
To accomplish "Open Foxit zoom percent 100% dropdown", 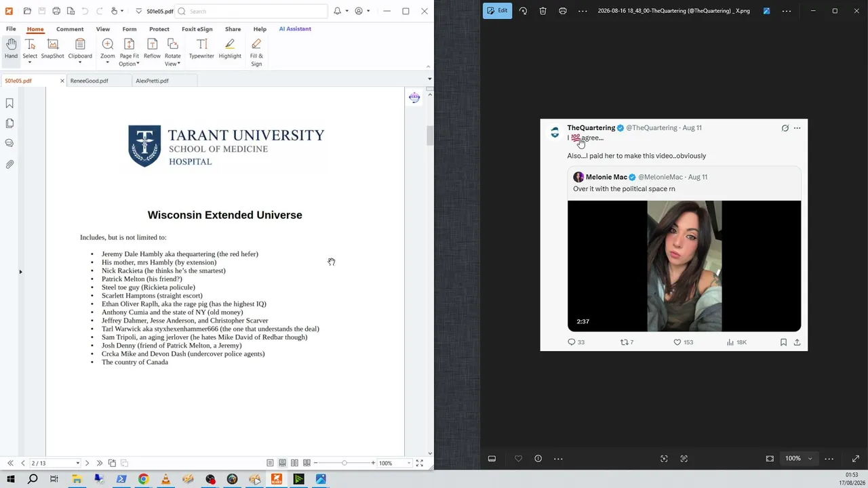I will pyautogui.click(x=408, y=463).
